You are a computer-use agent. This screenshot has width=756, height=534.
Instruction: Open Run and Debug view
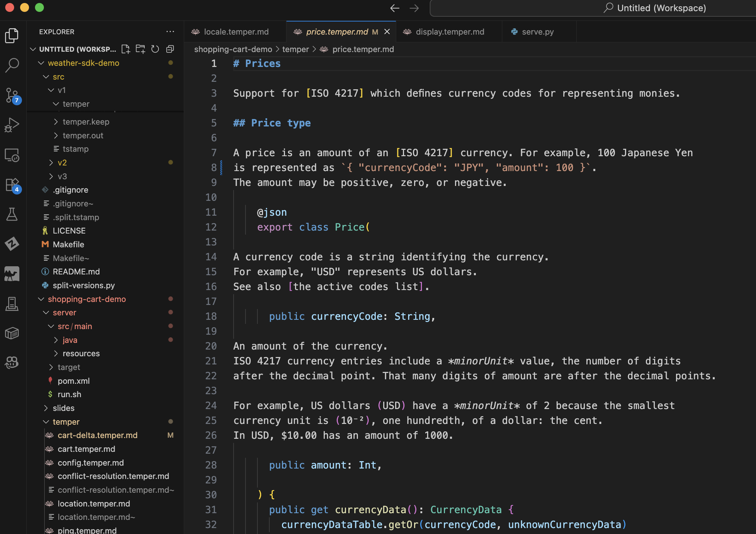pos(12,125)
